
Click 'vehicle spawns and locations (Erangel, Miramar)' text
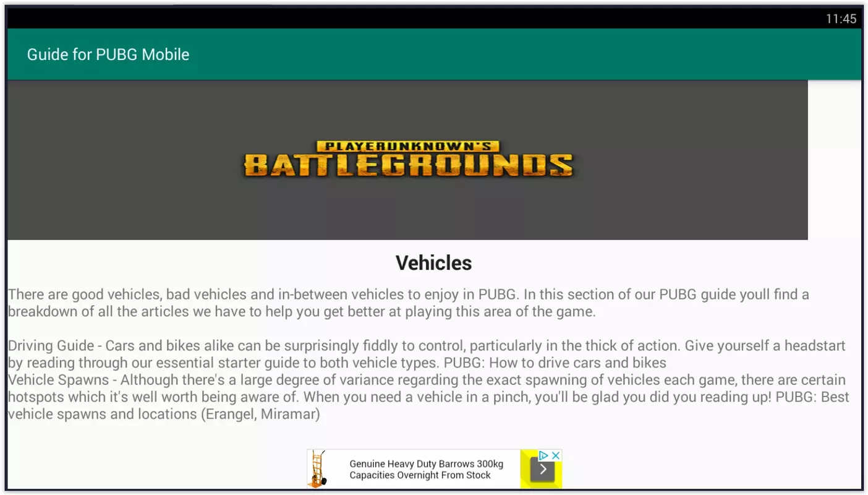tap(164, 414)
